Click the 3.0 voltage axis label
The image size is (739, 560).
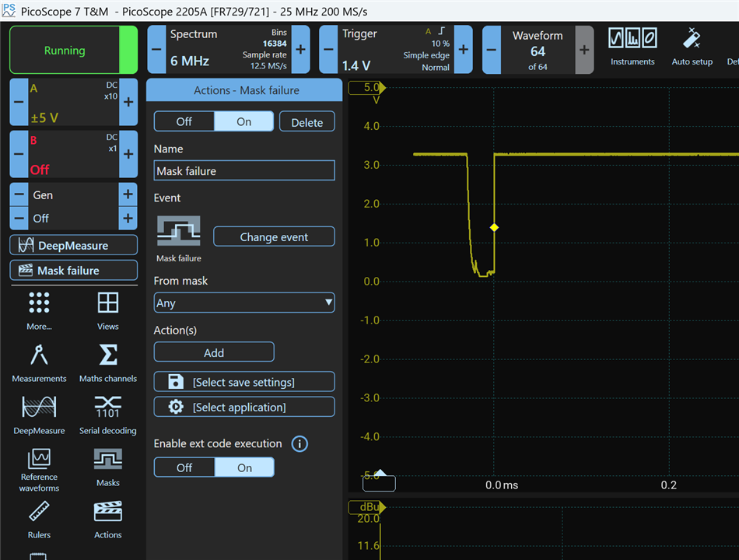(x=371, y=165)
